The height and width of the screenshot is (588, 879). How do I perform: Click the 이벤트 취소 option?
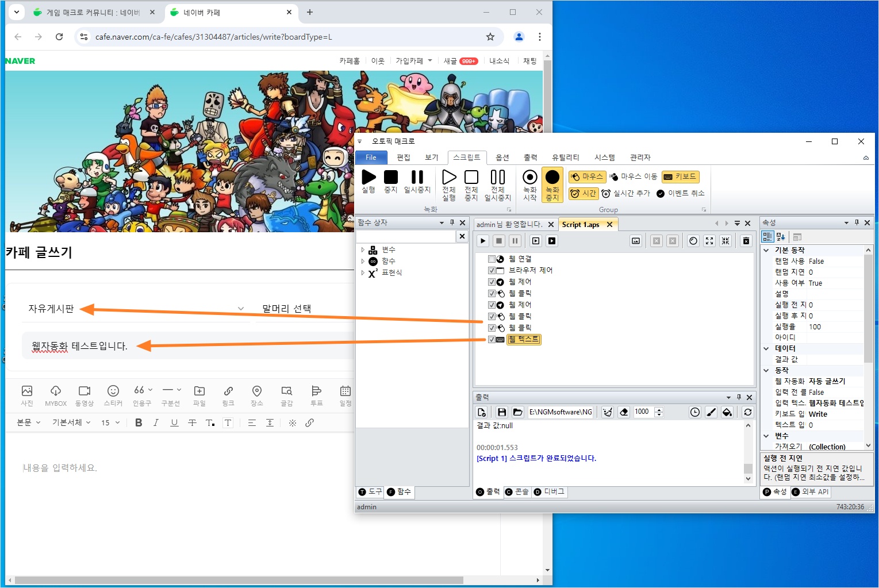coord(681,193)
